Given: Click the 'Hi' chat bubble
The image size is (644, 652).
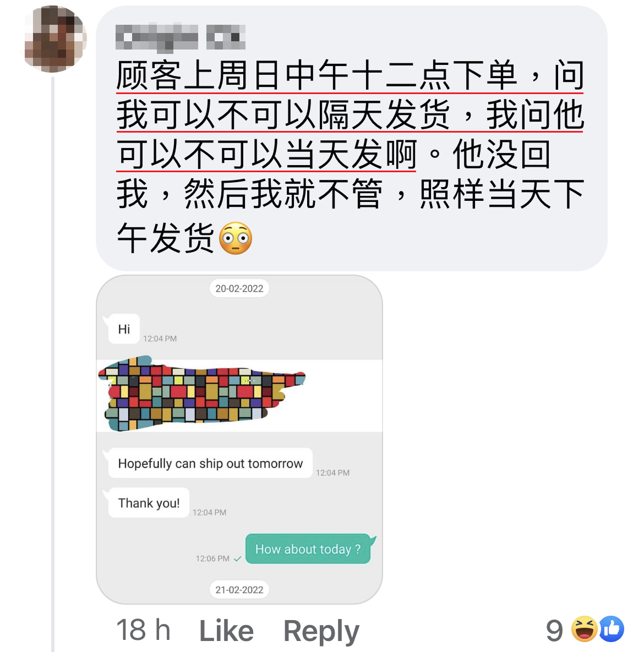Looking at the screenshot, I should 124,329.
